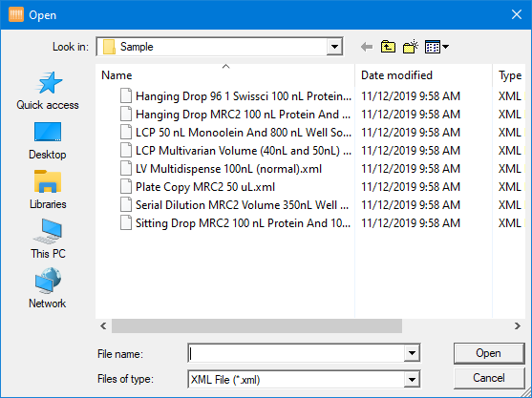The image size is (532, 398).
Task: Click the horizontal scrollbar right arrow
Action: click(x=517, y=326)
